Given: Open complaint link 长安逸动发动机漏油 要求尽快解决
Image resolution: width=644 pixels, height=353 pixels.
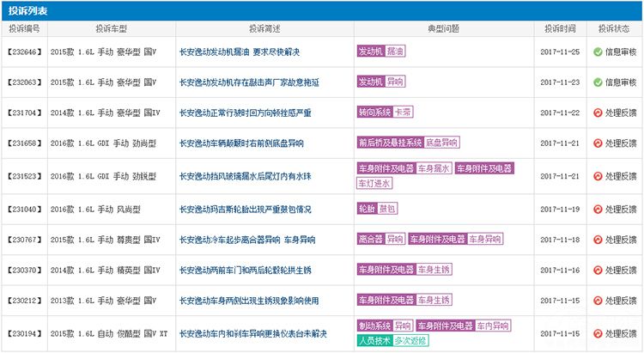Looking at the screenshot, I should pos(240,52).
